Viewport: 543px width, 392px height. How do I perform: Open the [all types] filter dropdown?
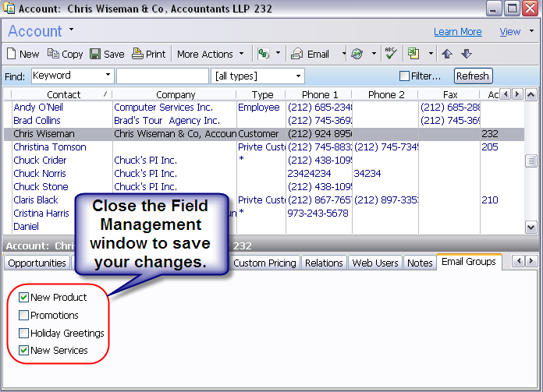pyautogui.click(x=298, y=76)
